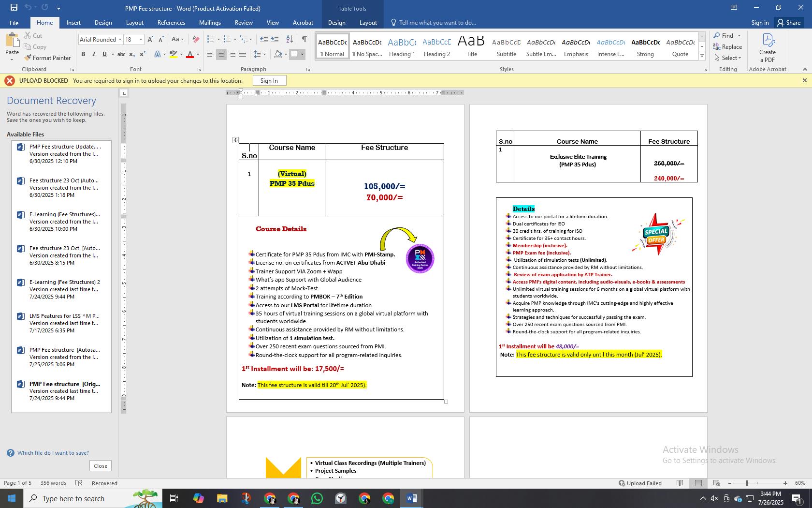Open the Table Tools Layout tab
This screenshot has width=812, height=508.
click(x=368, y=22)
